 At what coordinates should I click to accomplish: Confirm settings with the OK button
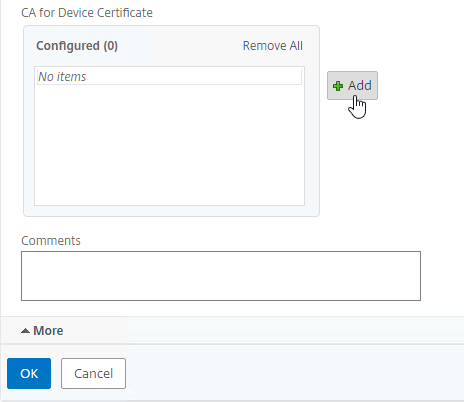(29, 373)
